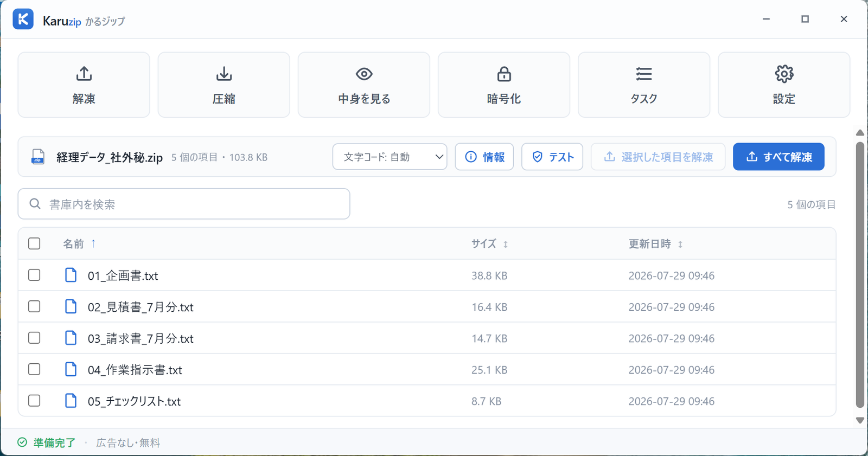Sort by 名前 ascending arrow

(x=93, y=243)
